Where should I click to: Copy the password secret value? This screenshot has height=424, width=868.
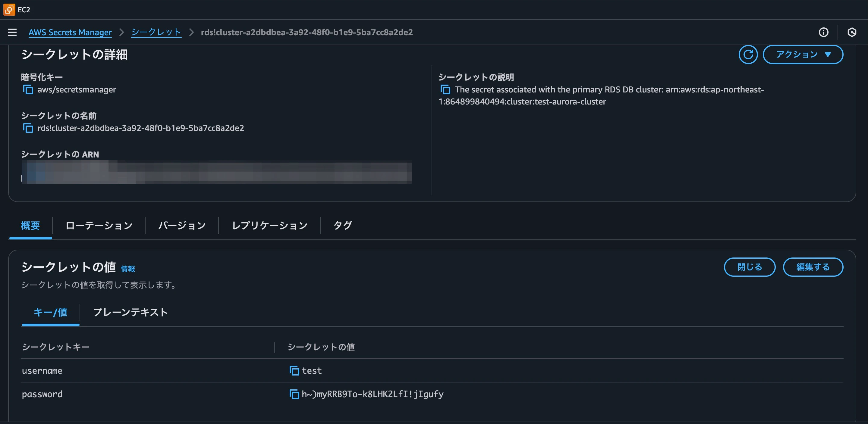click(294, 394)
